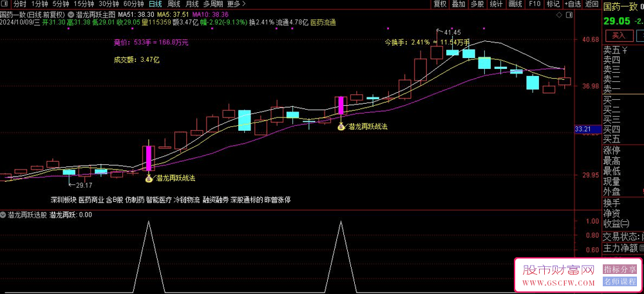The width and height of the screenshot is (644, 294).
Task: Expand the 卖五 order depth arrow
Action: (624, 50)
